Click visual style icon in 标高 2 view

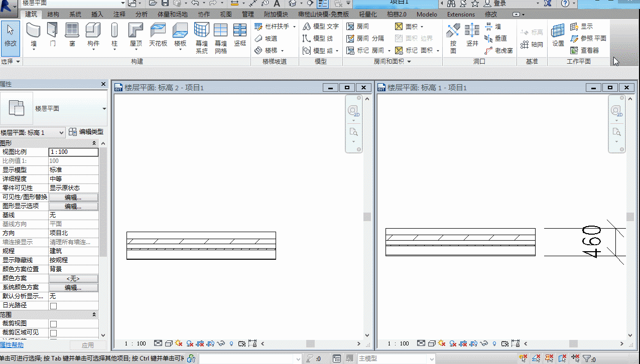(x=169, y=343)
